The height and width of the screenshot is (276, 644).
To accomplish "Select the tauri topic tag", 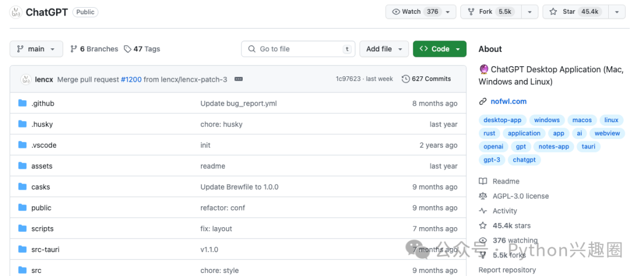I will (589, 146).
